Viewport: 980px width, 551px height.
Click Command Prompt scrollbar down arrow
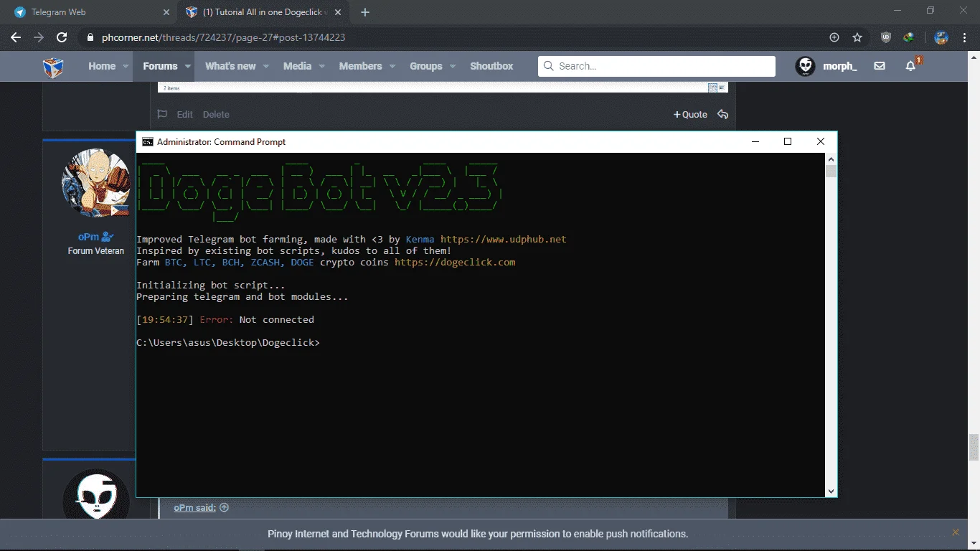pyautogui.click(x=831, y=491)
